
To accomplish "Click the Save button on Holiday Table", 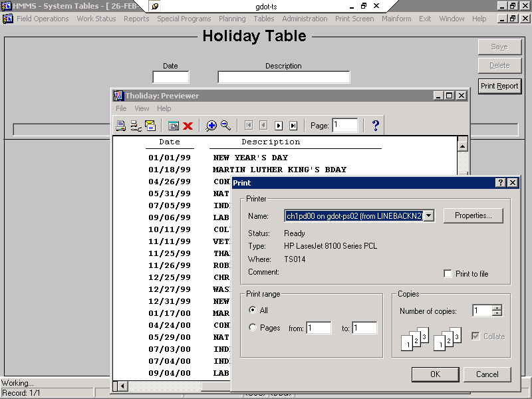I will click(x=499, y=47).
